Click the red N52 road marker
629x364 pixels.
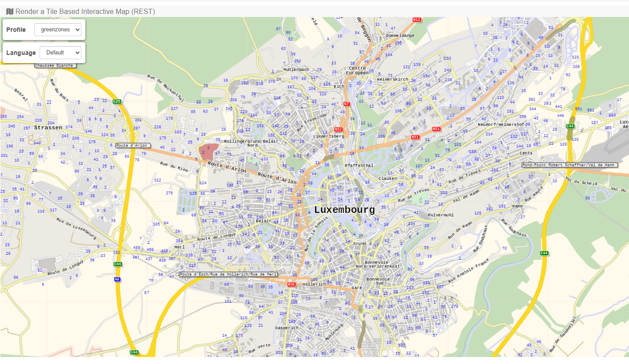[338, 129]
